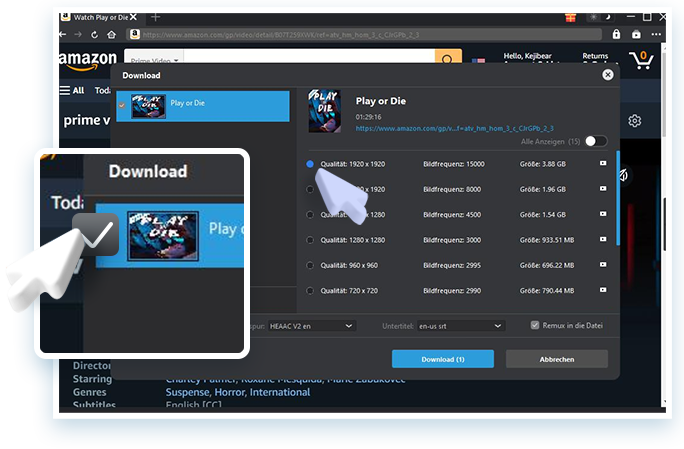This screenshot has height=449, width=684.
Task: Click info icon on 1.96 GB row
Action: pyautogui.click(x=603, y=189)
